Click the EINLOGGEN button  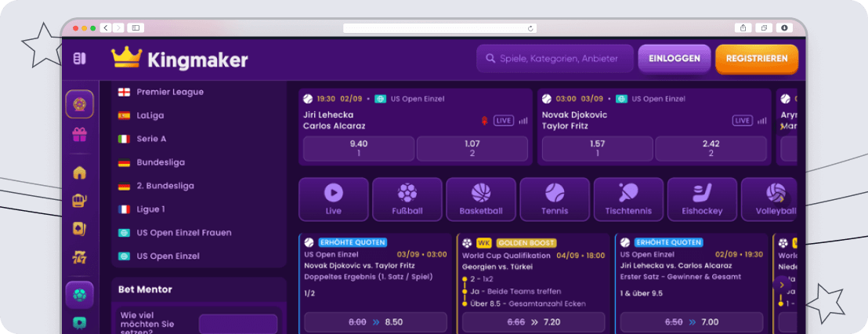click(x=675, y=58)
